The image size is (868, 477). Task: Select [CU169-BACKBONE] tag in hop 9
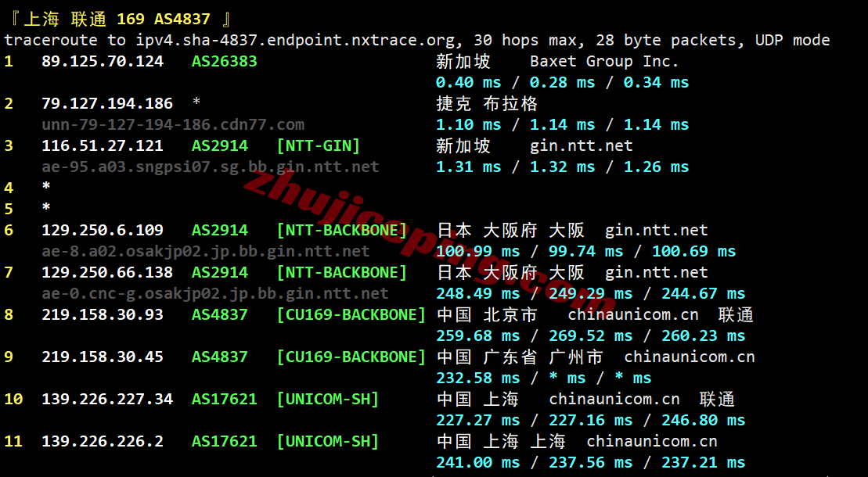click(351, 357)
